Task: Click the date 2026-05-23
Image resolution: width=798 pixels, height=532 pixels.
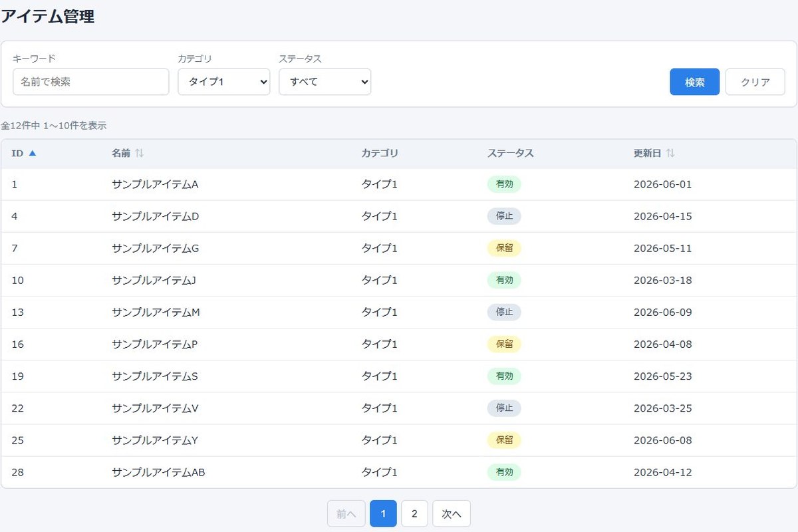Action: [x=662, y=376]
